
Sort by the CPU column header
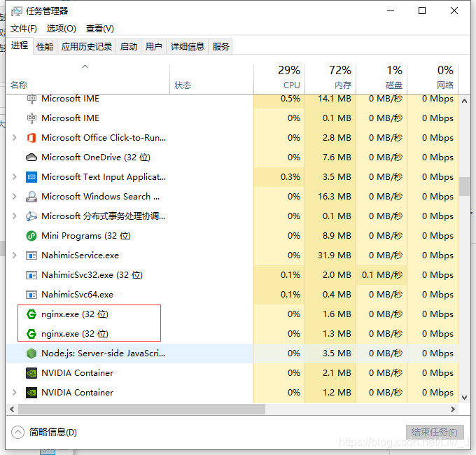point(279,79)
